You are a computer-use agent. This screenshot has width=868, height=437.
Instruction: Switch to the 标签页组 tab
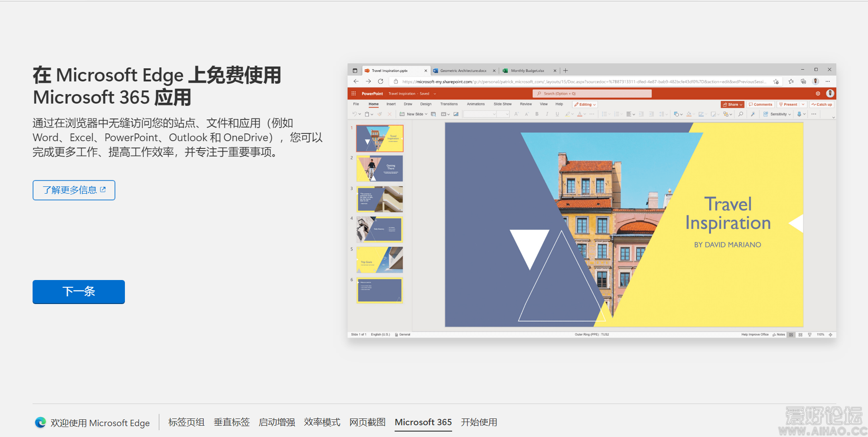[x=186, y=422]
